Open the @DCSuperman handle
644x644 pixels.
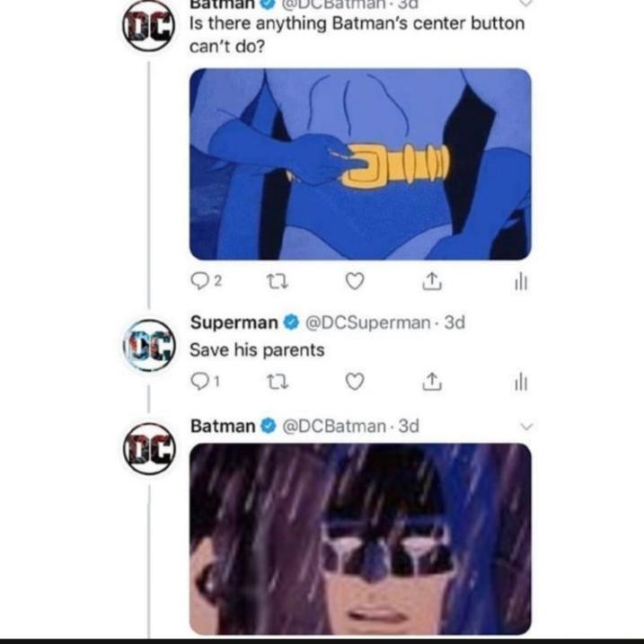click(367, 322)
